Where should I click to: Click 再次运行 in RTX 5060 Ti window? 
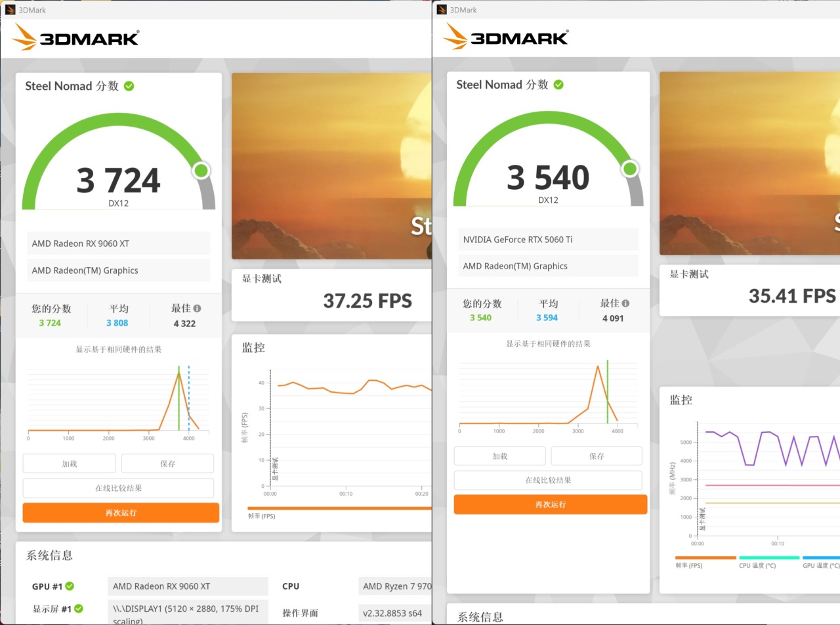point(551,504)
